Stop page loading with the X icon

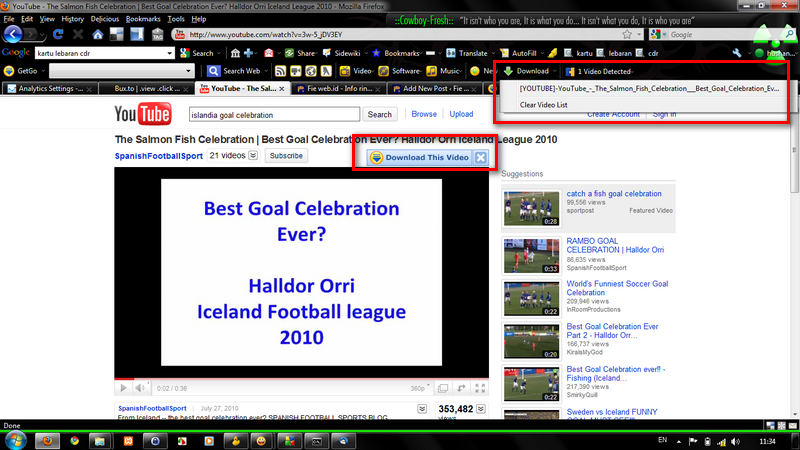[78, 34]
